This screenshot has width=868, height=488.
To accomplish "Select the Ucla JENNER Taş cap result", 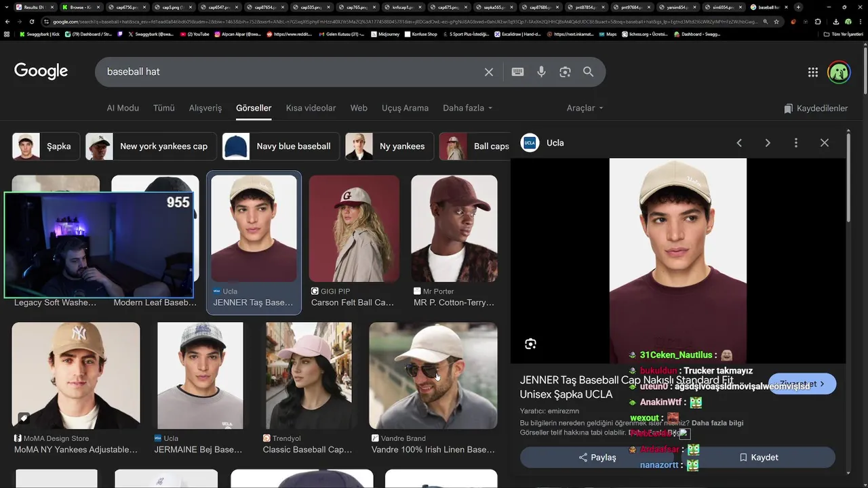I will [254, 242].
